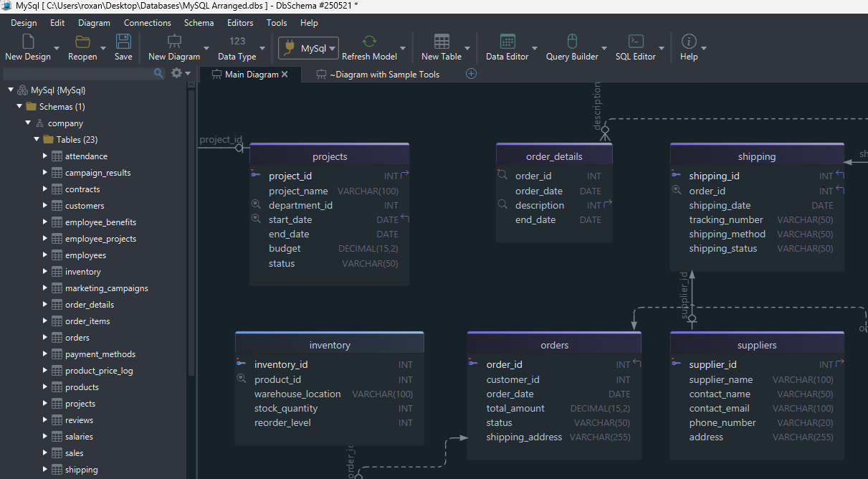This screenshot has height=479, width=868.
Task: Click the New Diagram icon
Action: click(174, 42)
